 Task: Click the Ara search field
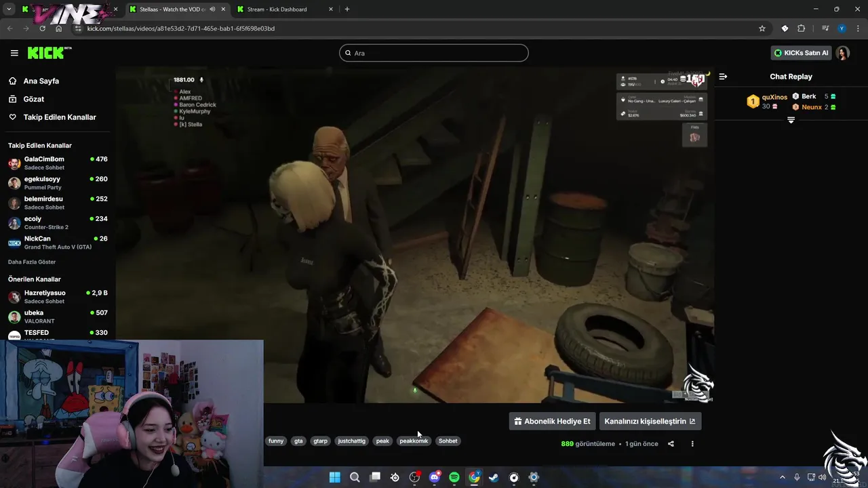(x=434, y=53)
